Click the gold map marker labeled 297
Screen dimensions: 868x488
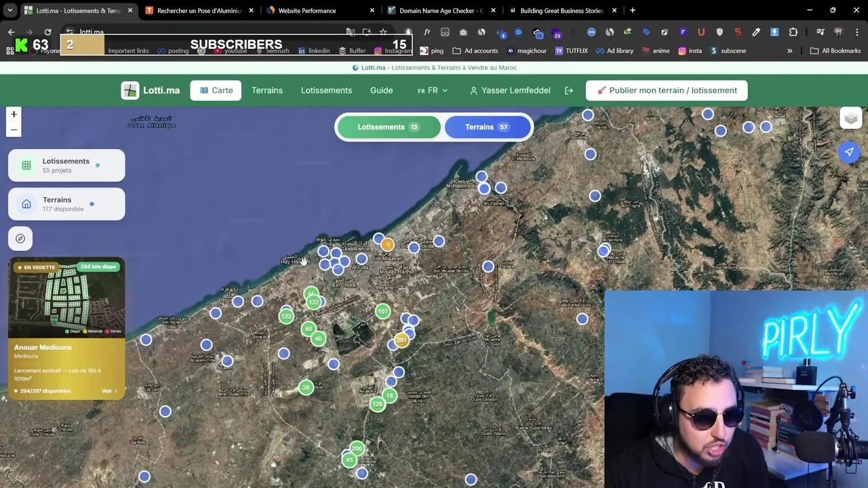coord(401,340)
